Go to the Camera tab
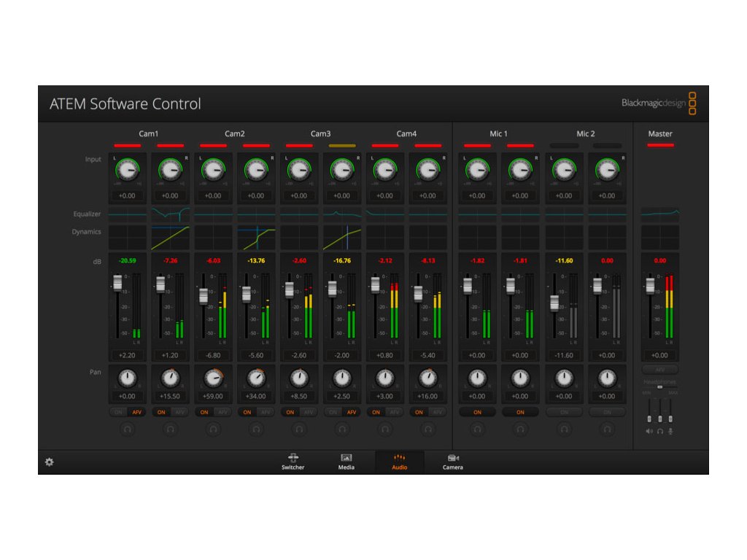Image resolution: width=747 pixels, height=560 pixels. pos(452,462)
